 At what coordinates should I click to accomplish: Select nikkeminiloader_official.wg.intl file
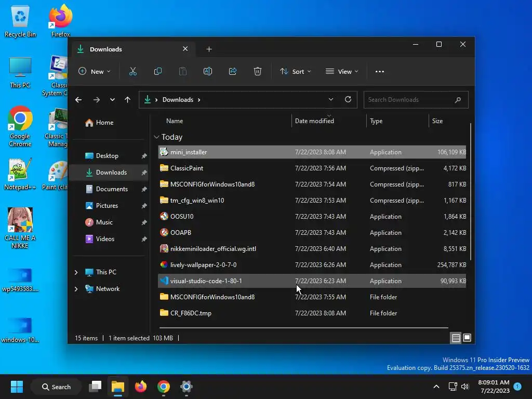(x=312, y=249)
